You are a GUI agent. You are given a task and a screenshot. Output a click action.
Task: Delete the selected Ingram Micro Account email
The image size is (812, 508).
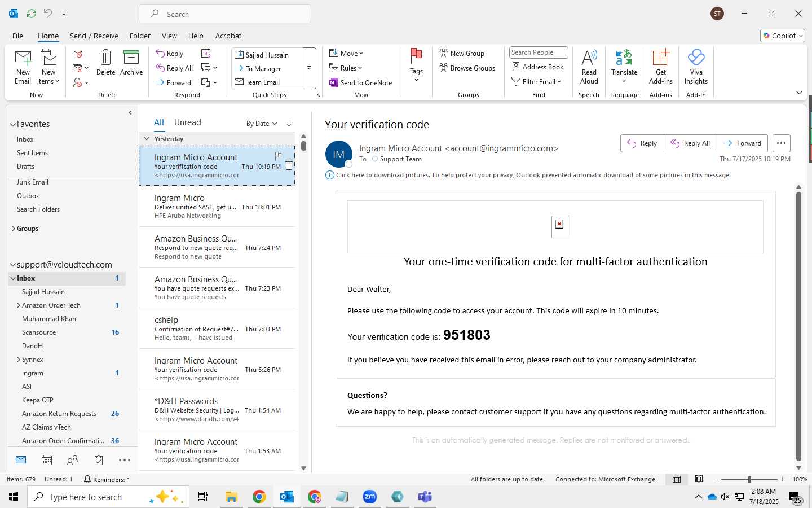(289, 165)
